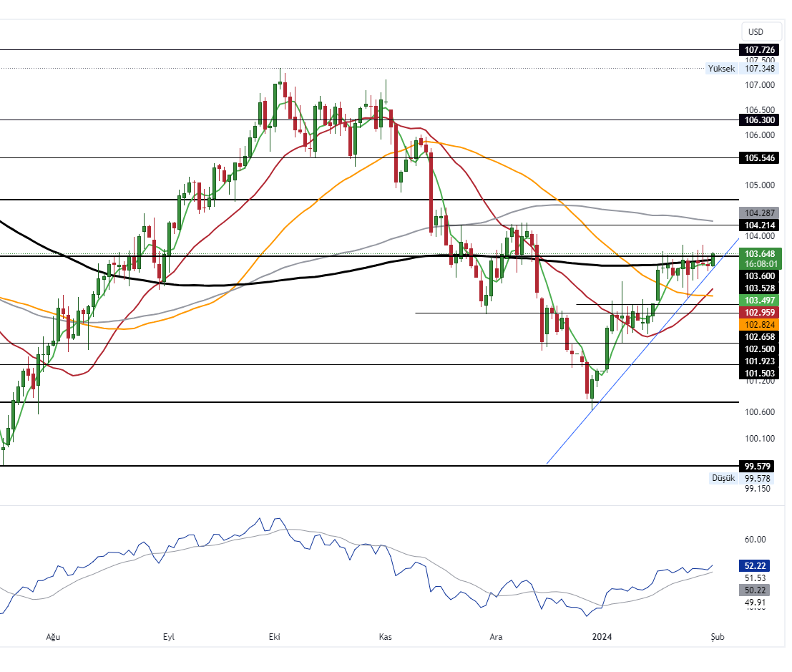The height and width of the screenshot is (672, 792).
Task: Select the red 102.959 moving average label
Action: 761,313
